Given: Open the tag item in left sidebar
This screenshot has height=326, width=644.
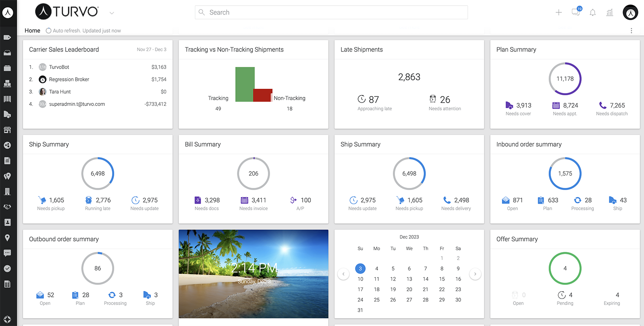Looking at the screenshot, I should tap(7, 37).
